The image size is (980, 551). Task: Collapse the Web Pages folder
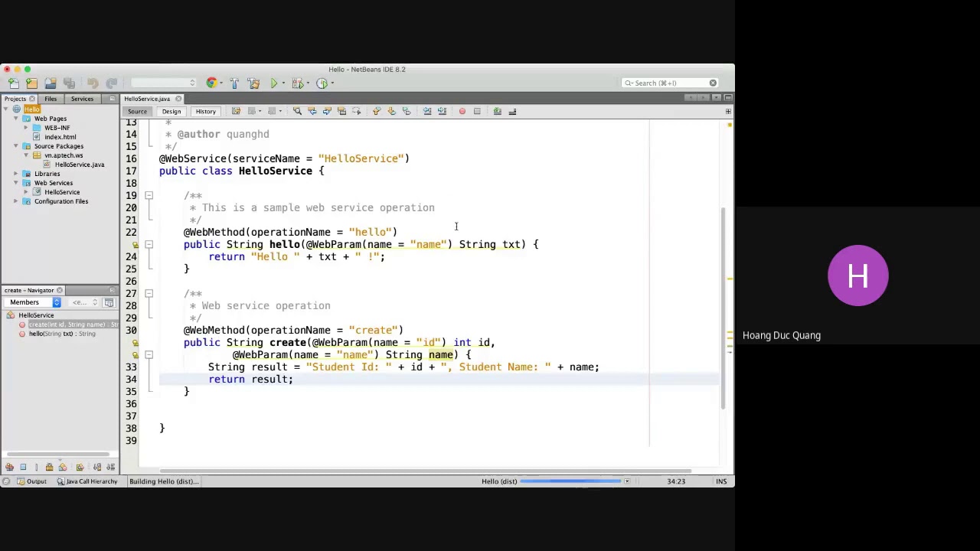pyautogui.click(x=16, y=119)
